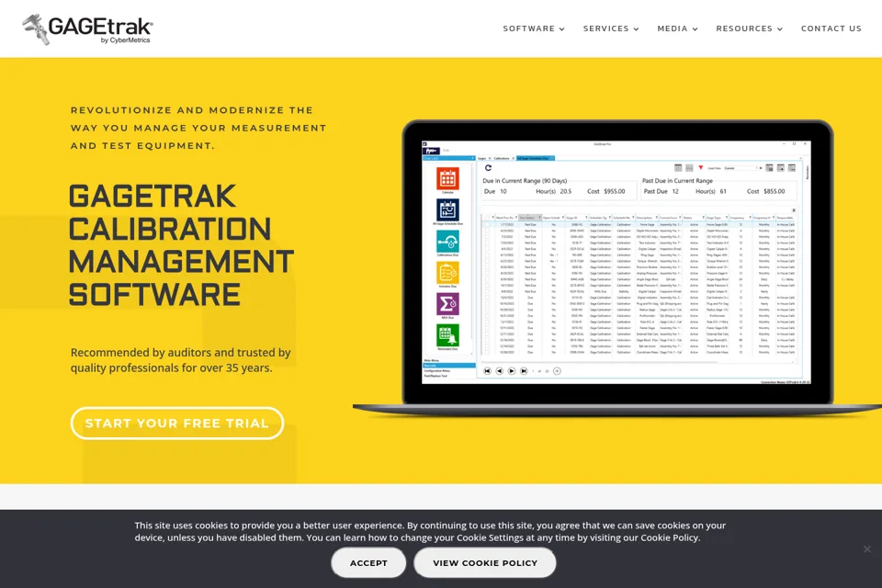The image size is (882, 588).
Task: Go to previous page of grid records
Action: (x=500, y=371)
